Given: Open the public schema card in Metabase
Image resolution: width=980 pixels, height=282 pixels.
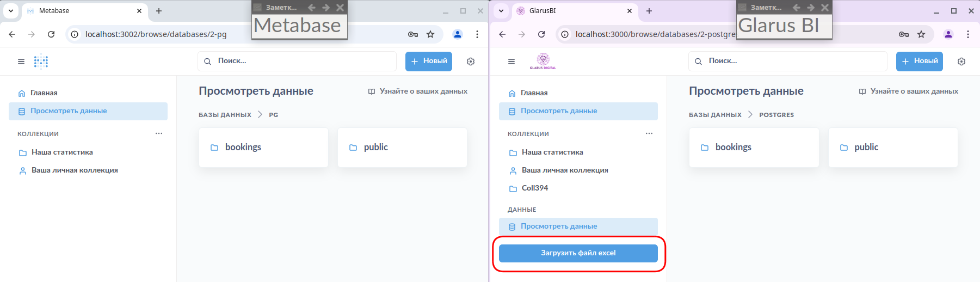Looking at the screenshot, I should 402,148.
